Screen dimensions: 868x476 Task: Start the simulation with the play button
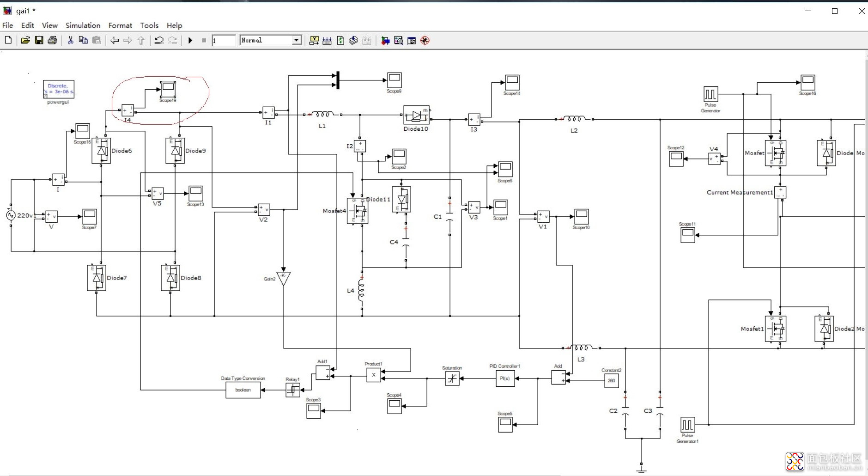190,40
